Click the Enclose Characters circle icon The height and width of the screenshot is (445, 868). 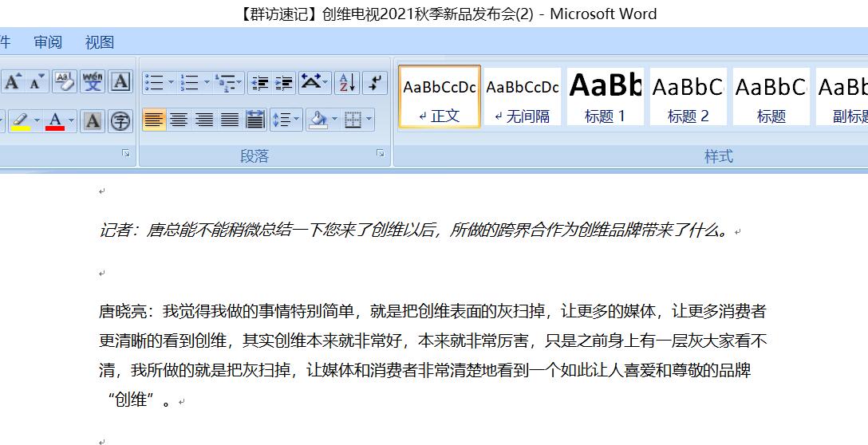pos(120,120)
